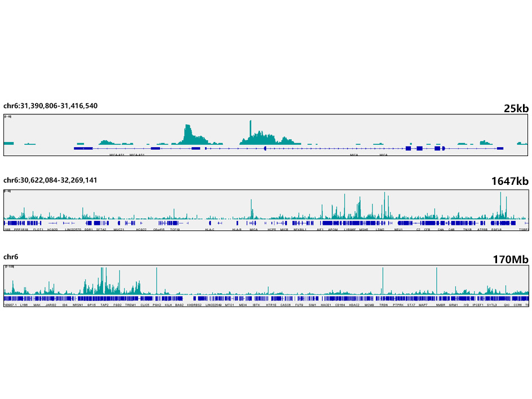Select the TRDN gene label
The image size is (532, 399).
384,305
